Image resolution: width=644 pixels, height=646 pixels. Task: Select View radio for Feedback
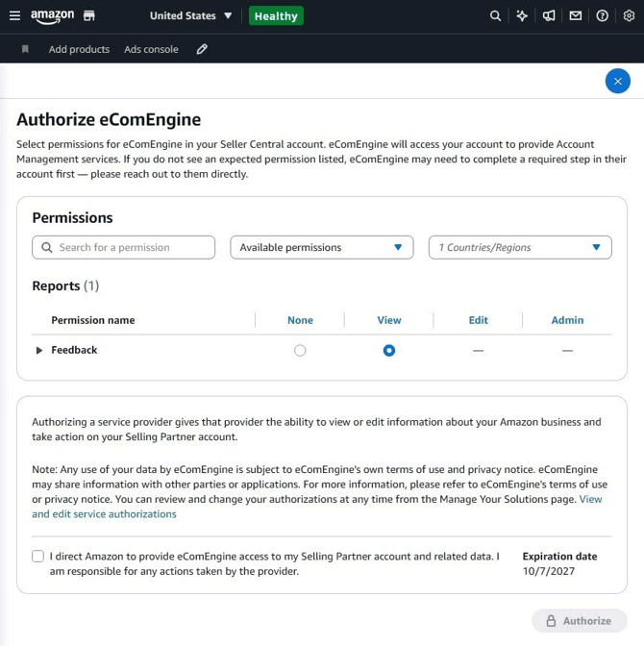tap(389, 350)
